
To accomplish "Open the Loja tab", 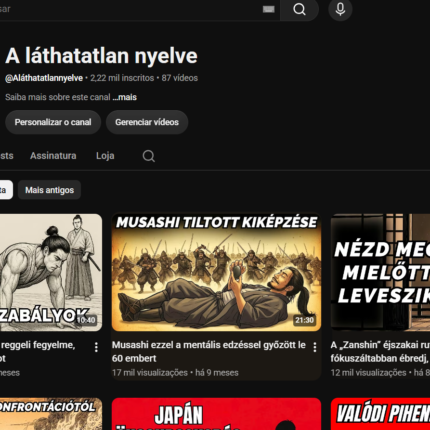I will (105, 156).
